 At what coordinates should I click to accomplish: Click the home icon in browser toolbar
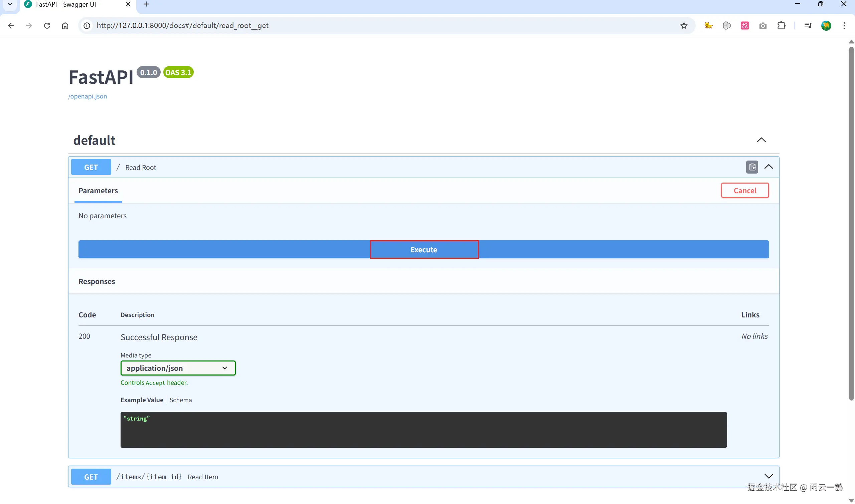65,25
